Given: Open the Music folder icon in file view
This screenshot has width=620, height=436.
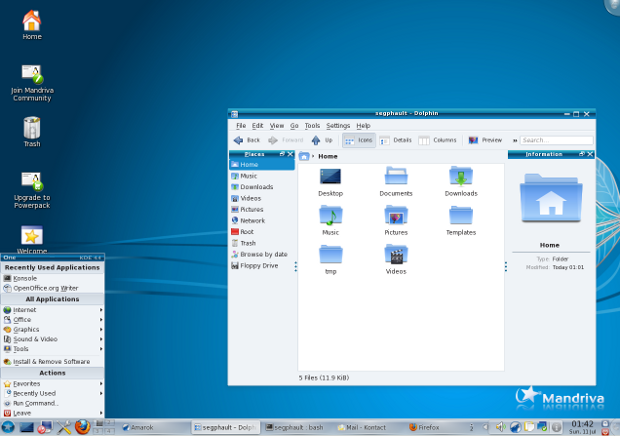Looking at the screenshot, I should point(331,221).
